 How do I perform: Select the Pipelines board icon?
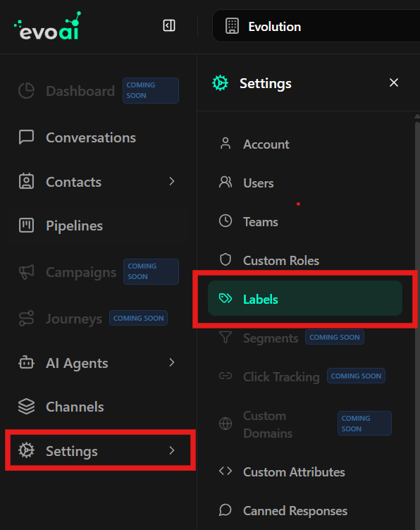(x=26, y=226)
